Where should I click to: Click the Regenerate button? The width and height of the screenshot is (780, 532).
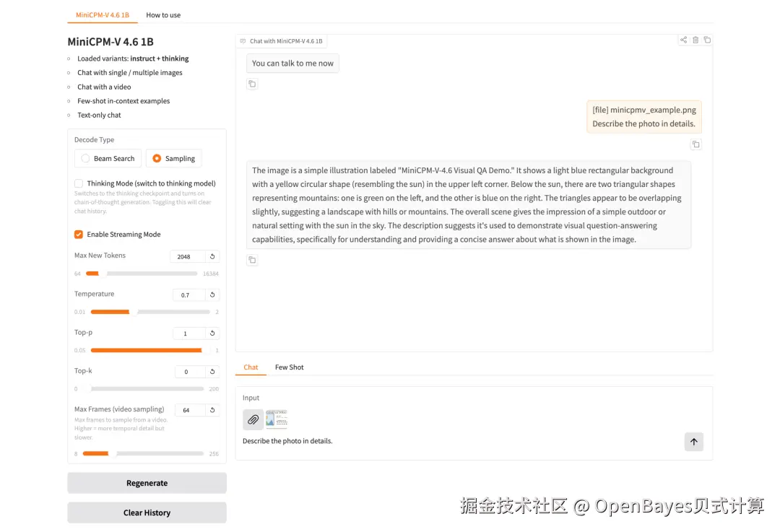tap(147, 483)
